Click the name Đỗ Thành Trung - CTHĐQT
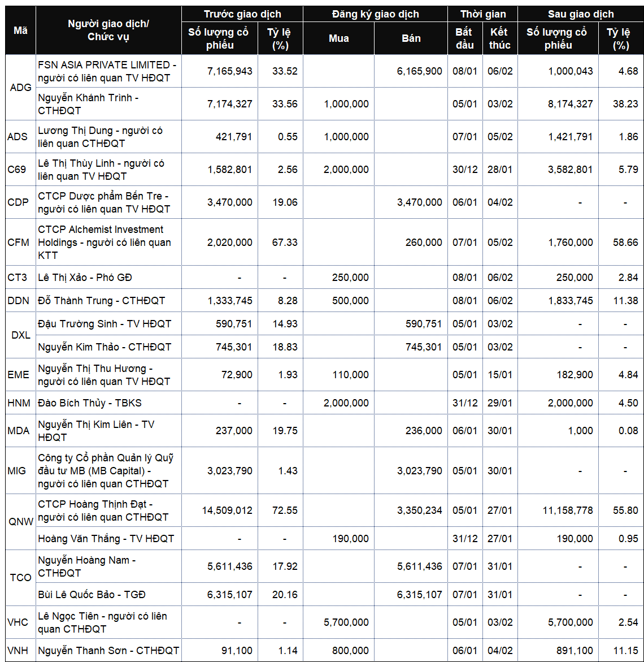This screenshot has width=644, height=662. (102, 300)
